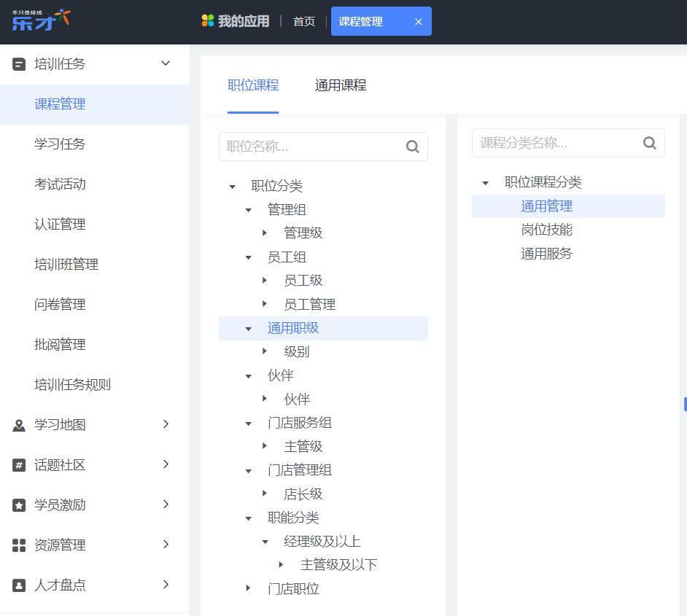
Task: Click the 话题社区 hashtag icon
Action: (x=19, y=465)
